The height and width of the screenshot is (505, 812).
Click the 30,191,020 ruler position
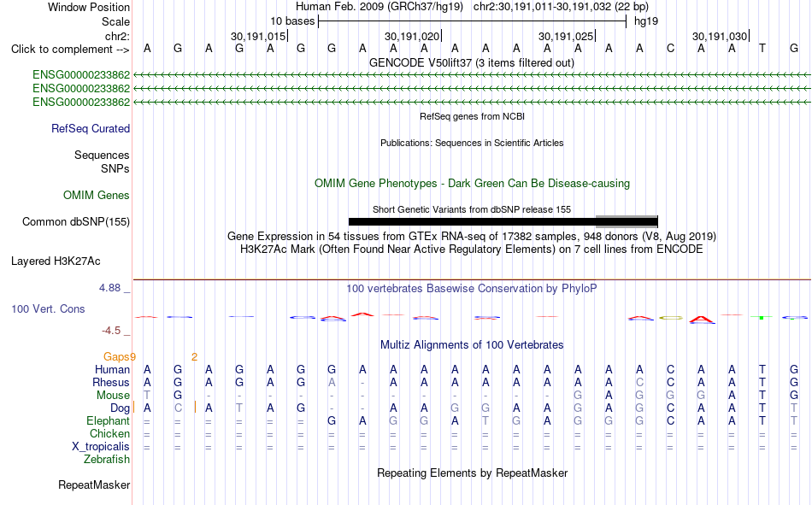412,36
